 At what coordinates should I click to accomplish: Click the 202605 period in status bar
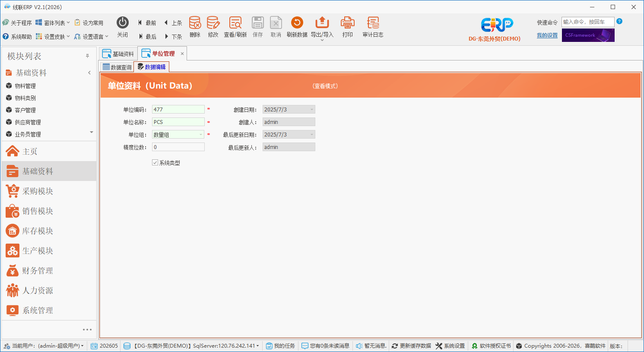pos(105,346)
